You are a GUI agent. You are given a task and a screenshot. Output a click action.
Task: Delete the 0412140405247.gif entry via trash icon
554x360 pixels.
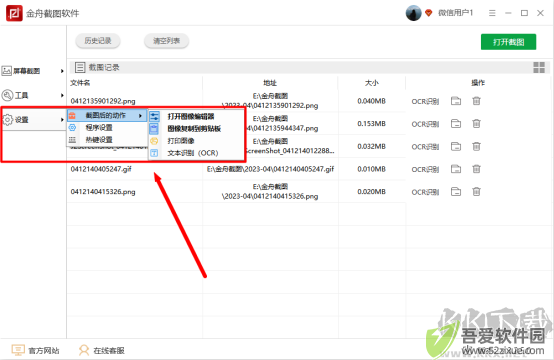pyautogui.click(x=476, y=169)
